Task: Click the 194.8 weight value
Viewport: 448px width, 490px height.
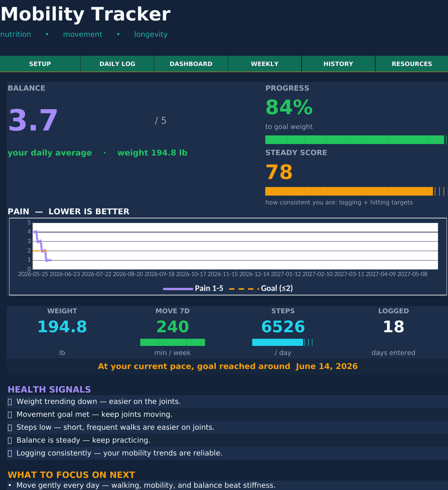Action: (x=62, y=327)
